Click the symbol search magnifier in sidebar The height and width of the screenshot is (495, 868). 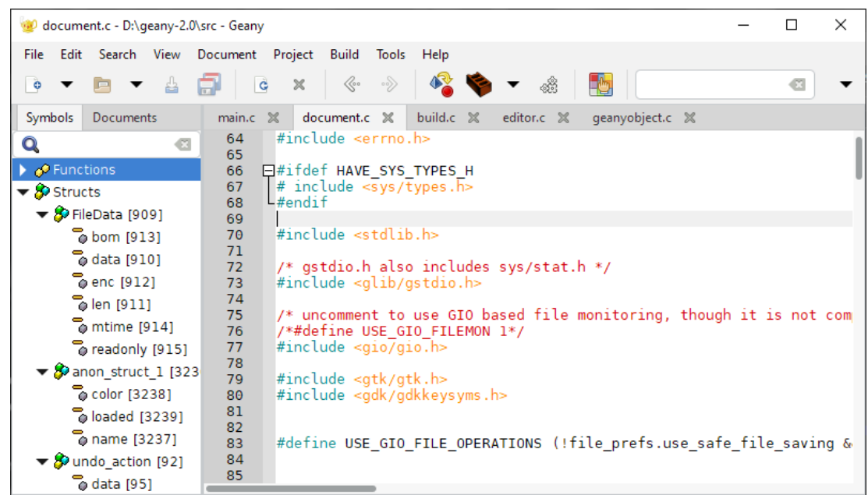[31, 143]
